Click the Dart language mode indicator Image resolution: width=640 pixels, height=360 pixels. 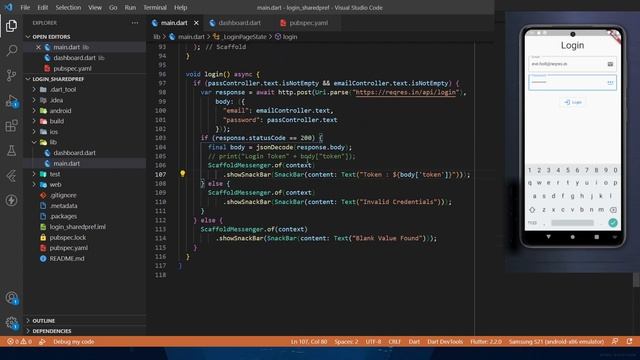tap(414, 342)
